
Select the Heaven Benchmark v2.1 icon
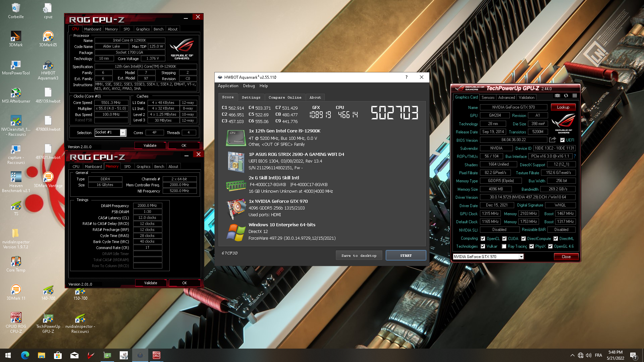16,182
